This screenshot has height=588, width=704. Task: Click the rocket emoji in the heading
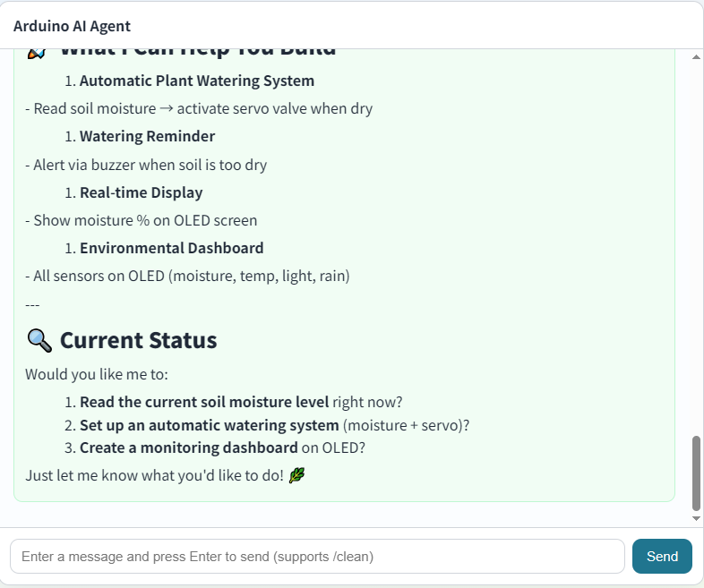click(37, 53)
